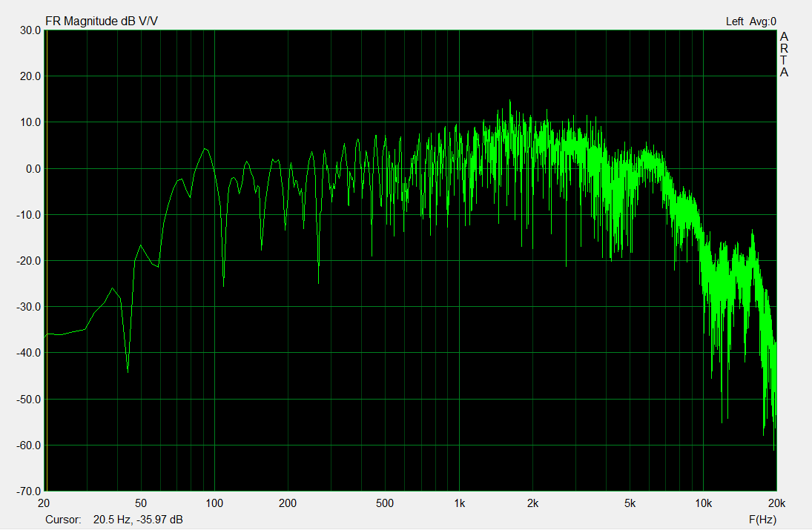Click the -20.0 dB axis label
This screenshot has height=530, width=812.
click(28, 261)
